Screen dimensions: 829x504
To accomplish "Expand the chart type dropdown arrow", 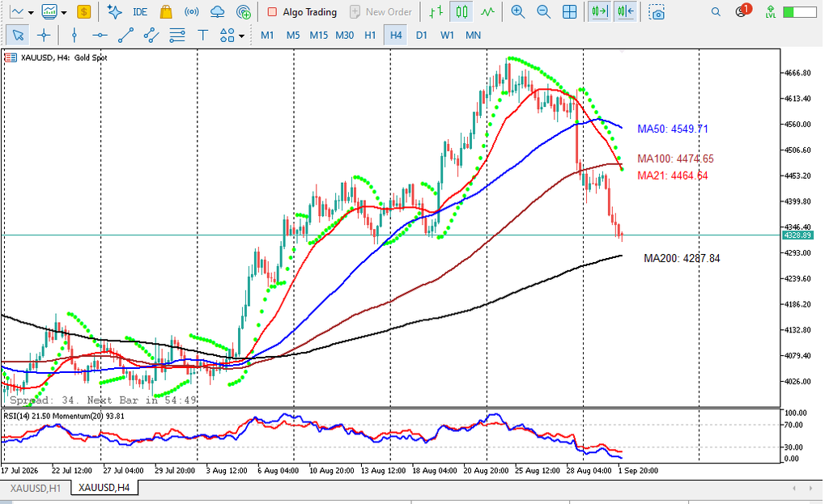I will click(x=32, y=12).
